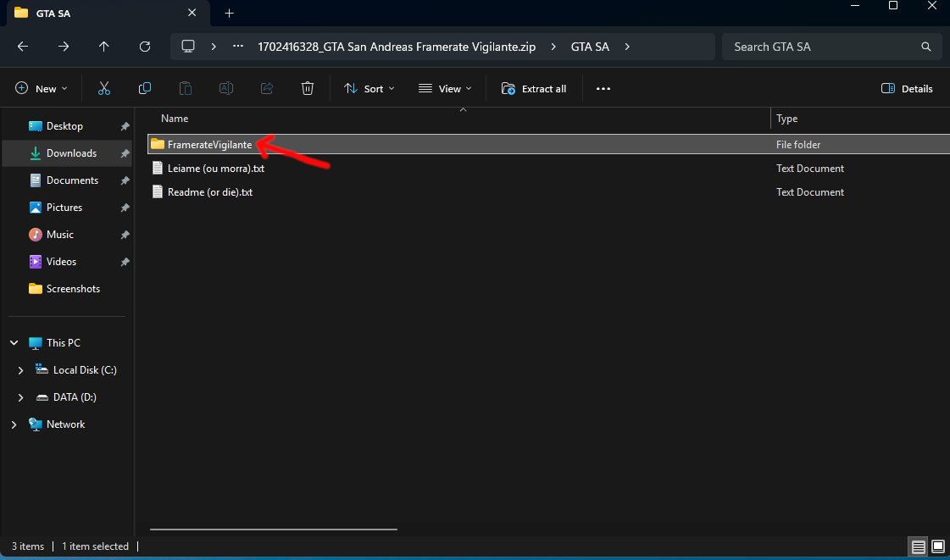
Task: Switch to details list view icon in status bar
Action: (x=919, y=546)
